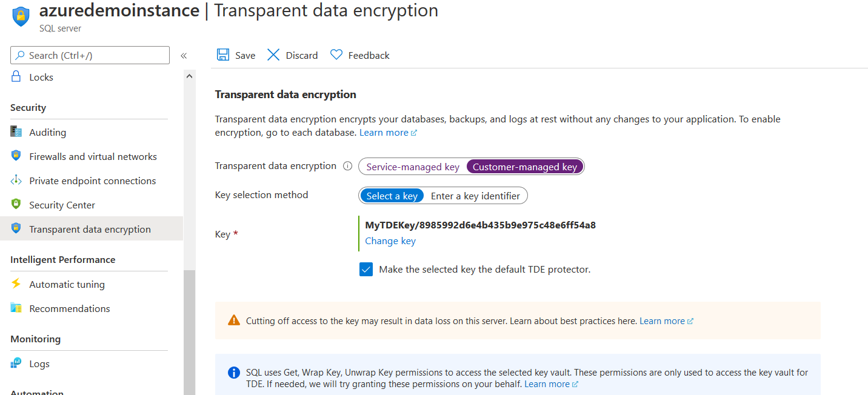Select the Service-managed key option
Viewport: 868px width, 395px height.
413,167
